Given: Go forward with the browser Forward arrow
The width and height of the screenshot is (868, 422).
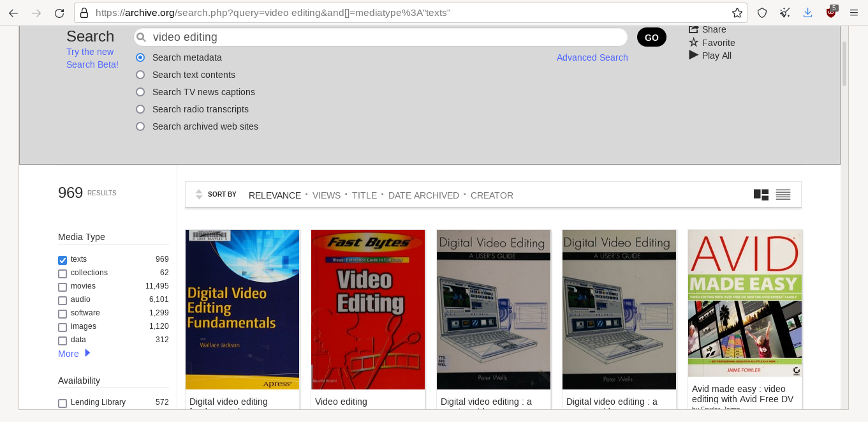Looking at the screenshot, I should click(36, 13).
